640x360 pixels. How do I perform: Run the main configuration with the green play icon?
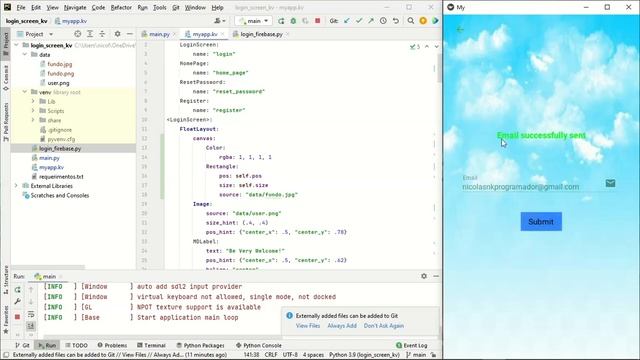(x=281, y=21)
